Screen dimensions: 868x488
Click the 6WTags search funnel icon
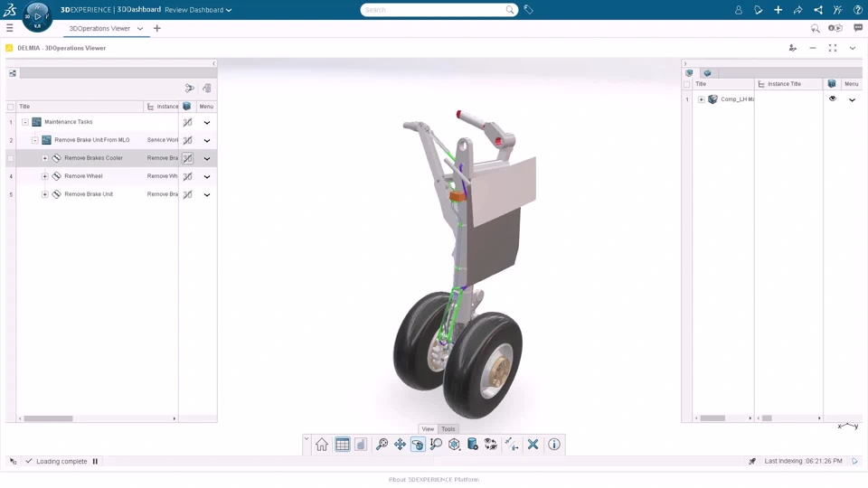[815, 28]
